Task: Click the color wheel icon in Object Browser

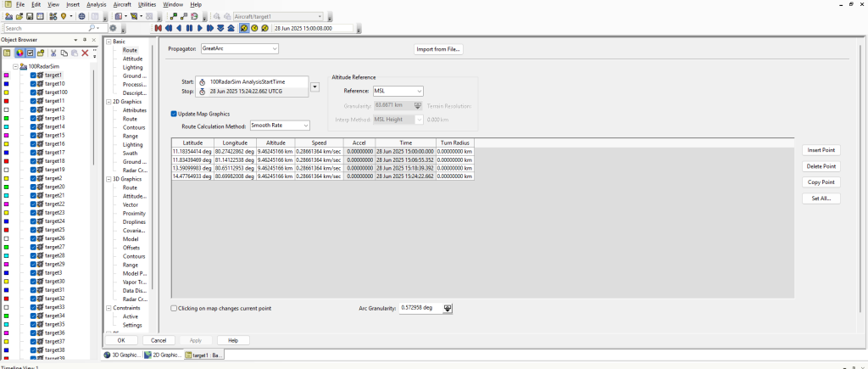Action: pyautogui.click(x=19, y=53)
